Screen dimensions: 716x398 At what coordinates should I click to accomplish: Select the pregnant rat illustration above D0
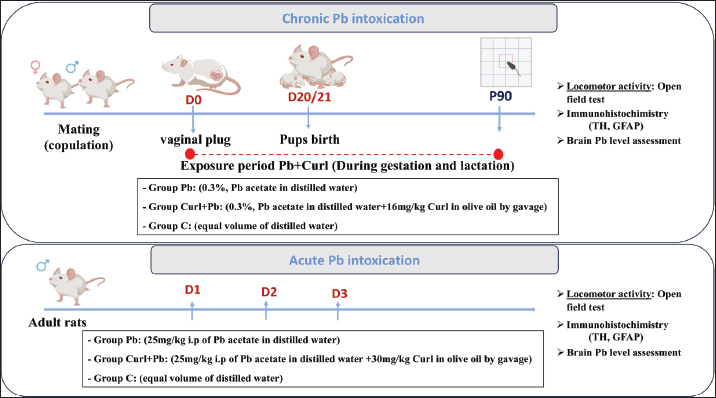[x=201, y=75]
